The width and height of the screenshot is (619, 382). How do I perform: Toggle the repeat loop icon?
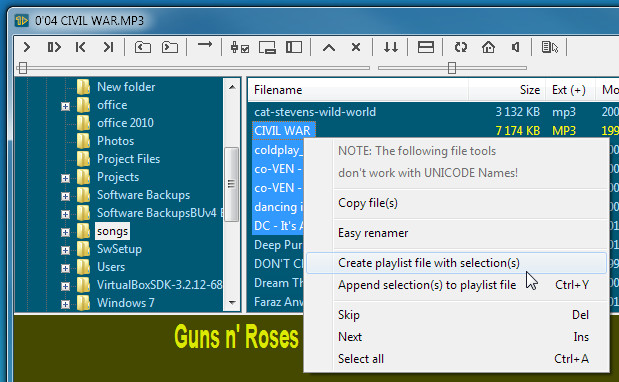pyautogui.click(x=461, y=47)
